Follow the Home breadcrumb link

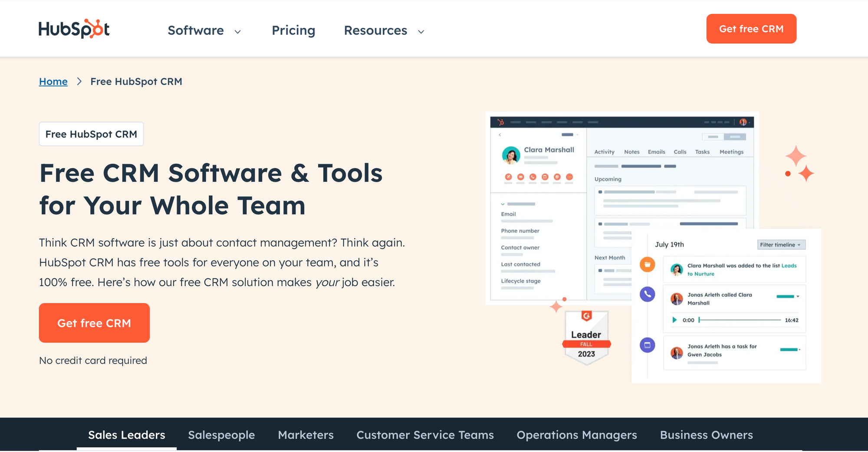[53, 82]
